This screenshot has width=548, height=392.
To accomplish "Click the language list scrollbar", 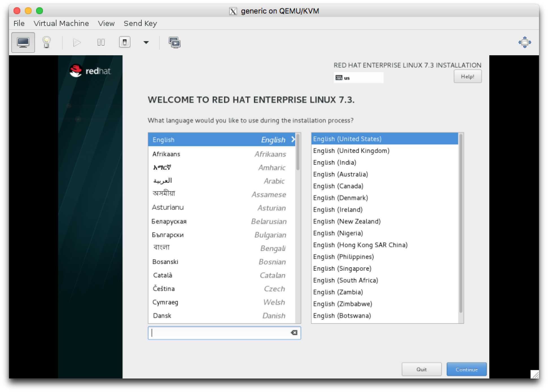I will point(298,152).
